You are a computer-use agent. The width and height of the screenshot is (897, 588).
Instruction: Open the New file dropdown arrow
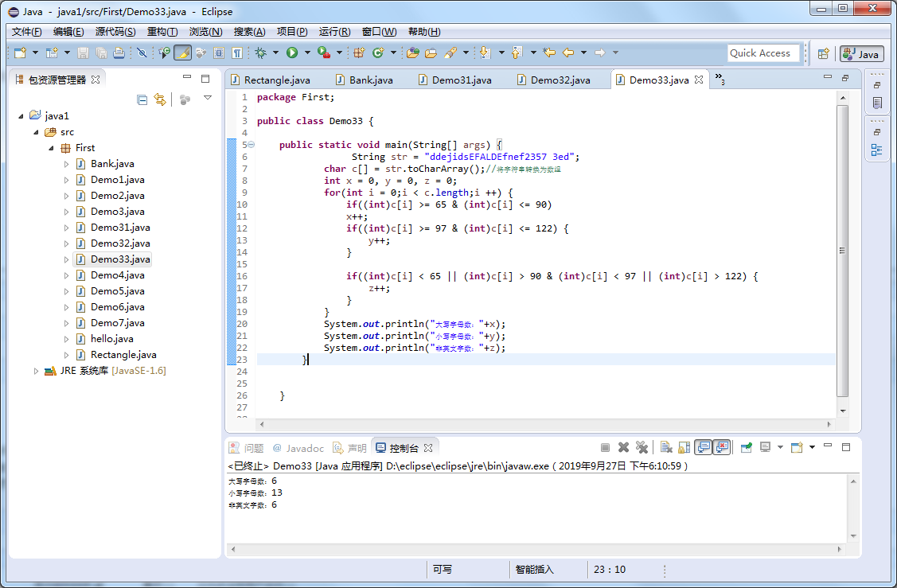[36, 53]
